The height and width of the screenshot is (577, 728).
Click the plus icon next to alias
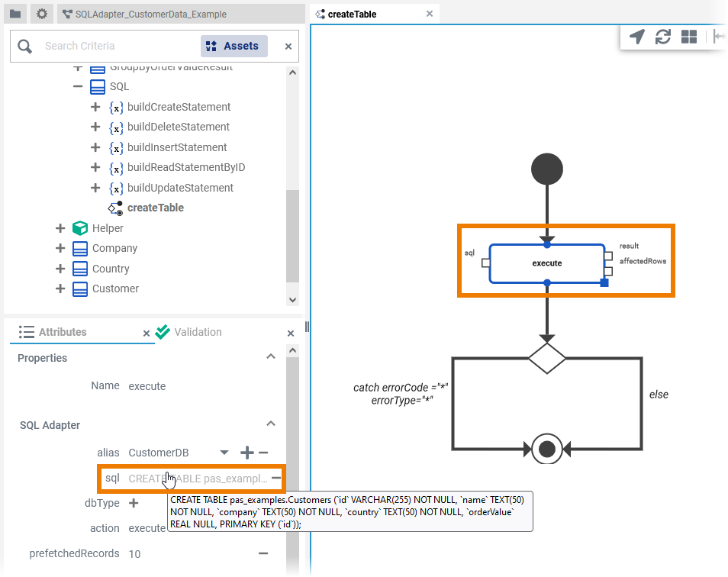tap(246, 453)
